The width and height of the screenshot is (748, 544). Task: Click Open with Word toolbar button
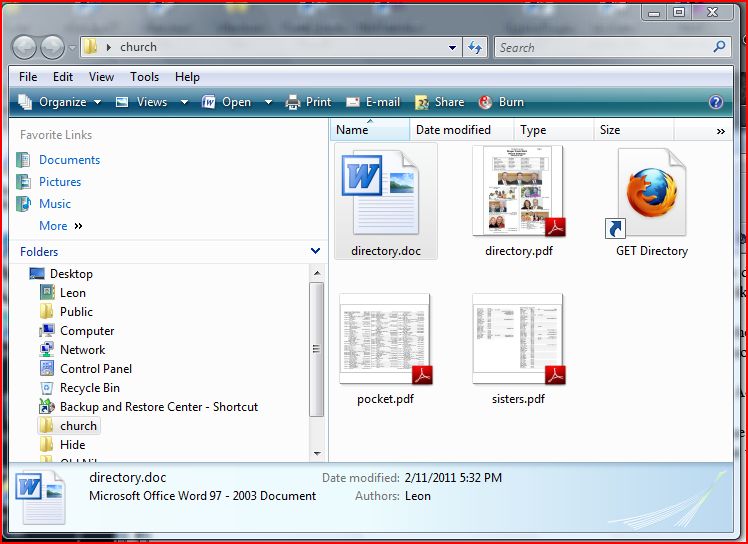[x=227, y=102]
